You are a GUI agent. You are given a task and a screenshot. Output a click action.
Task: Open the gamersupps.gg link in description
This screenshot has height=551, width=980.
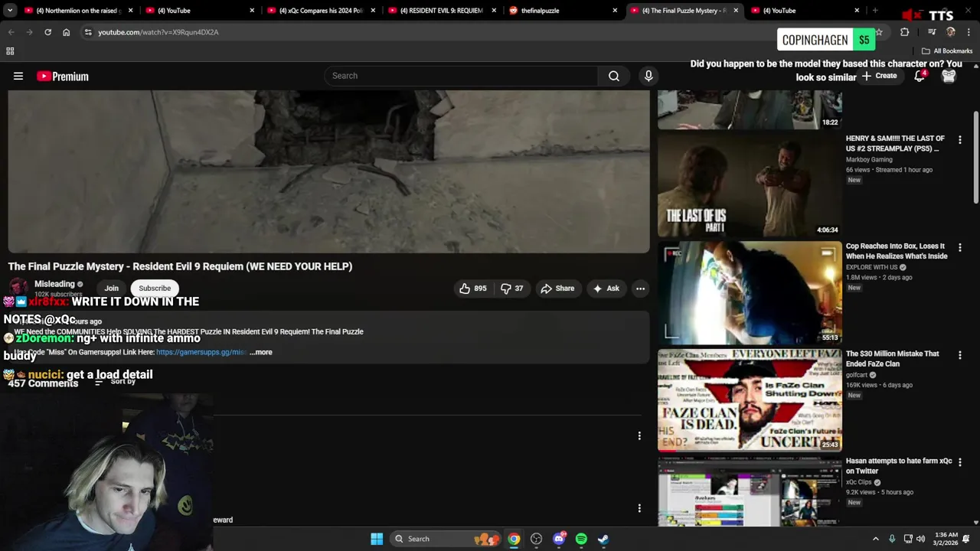point(201,352)
